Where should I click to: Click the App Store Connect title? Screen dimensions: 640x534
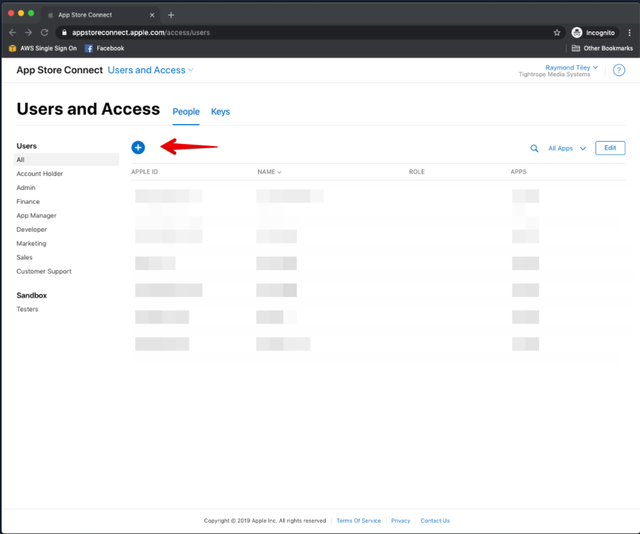60,70
